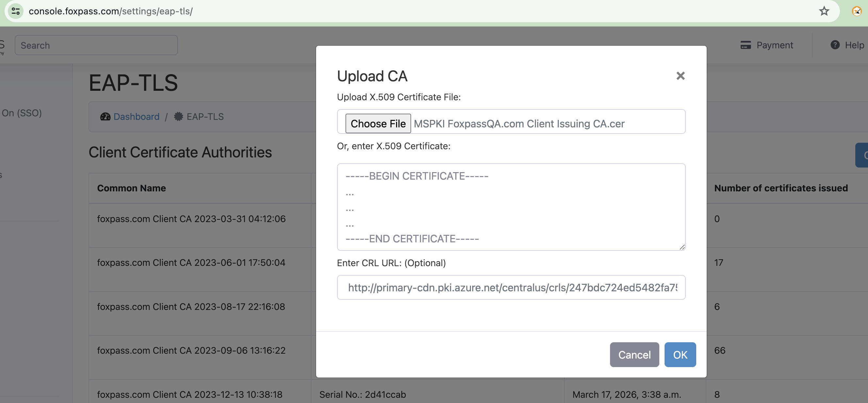Click Cancel to dismiss the dialog

pos(635,354)
